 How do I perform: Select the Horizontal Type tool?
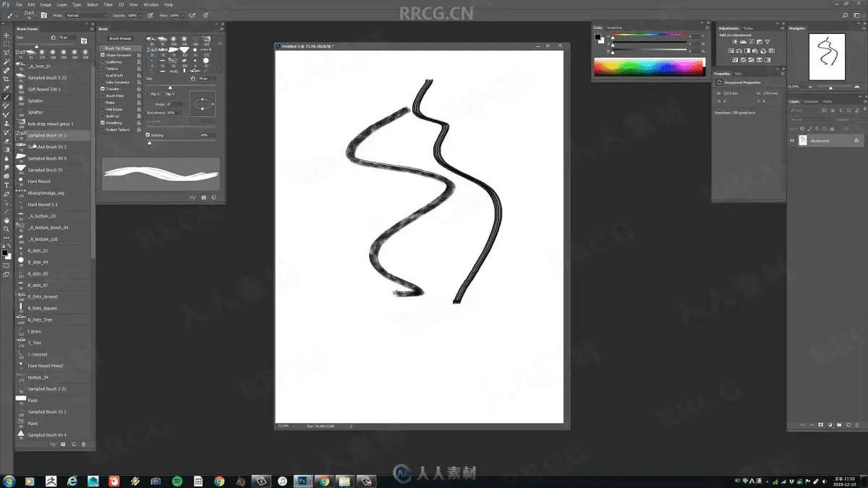pos(7,185)
